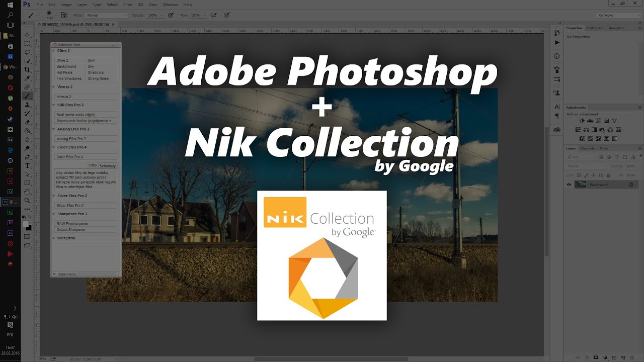The image size is (644, 362).
Task: Toggle pressure for size button
Action: click(x=227, y=16)
